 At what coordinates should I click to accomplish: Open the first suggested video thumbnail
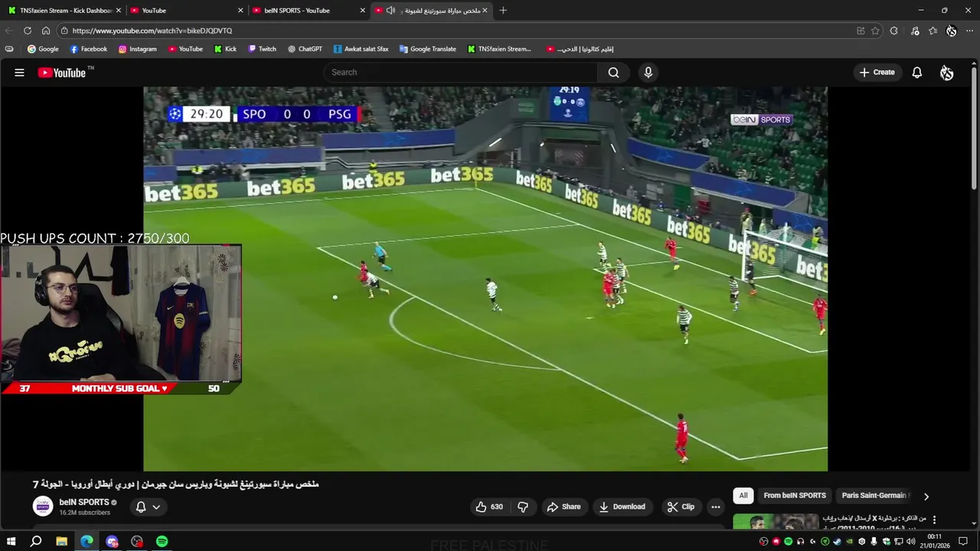776,521
